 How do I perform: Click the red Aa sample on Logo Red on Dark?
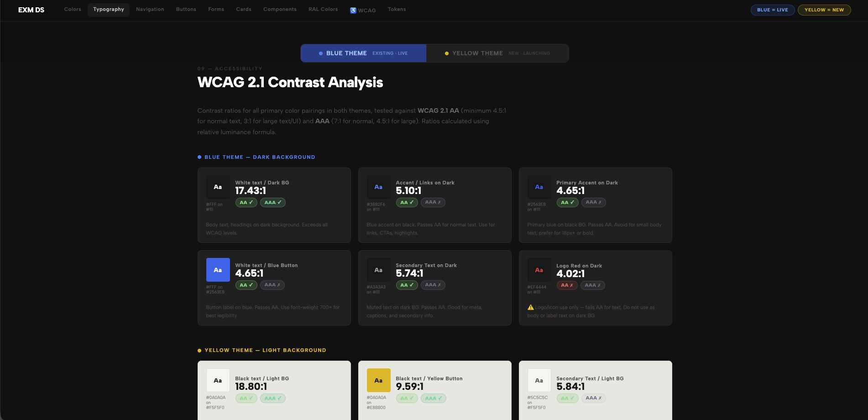[539, 270]
